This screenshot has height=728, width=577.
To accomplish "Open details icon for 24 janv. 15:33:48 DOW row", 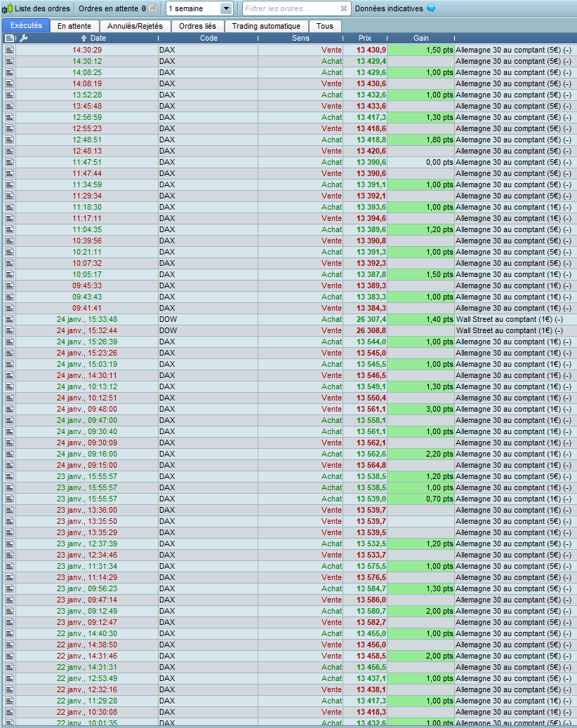I will pyautogui.click(x=10, y=319).
